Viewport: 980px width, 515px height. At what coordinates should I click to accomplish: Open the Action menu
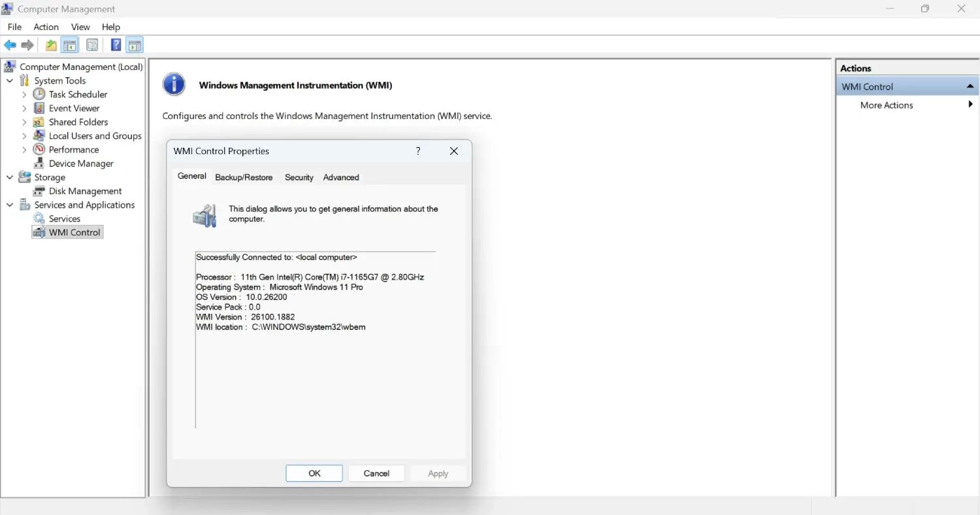[x=46, y=27]
